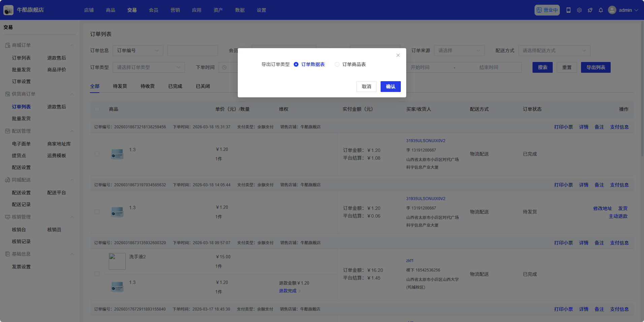The height and width of the screenshot is (322, 644).
Task: Click the rocket icon in top bar
Action: pyautogui.click(x=590, y=10)
